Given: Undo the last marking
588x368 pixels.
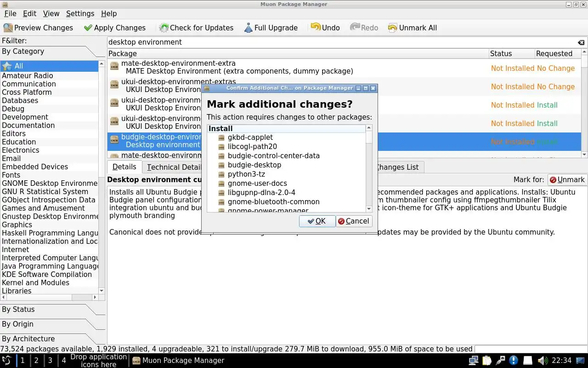Looking at the screenshot, I should (x=325, y=28).
